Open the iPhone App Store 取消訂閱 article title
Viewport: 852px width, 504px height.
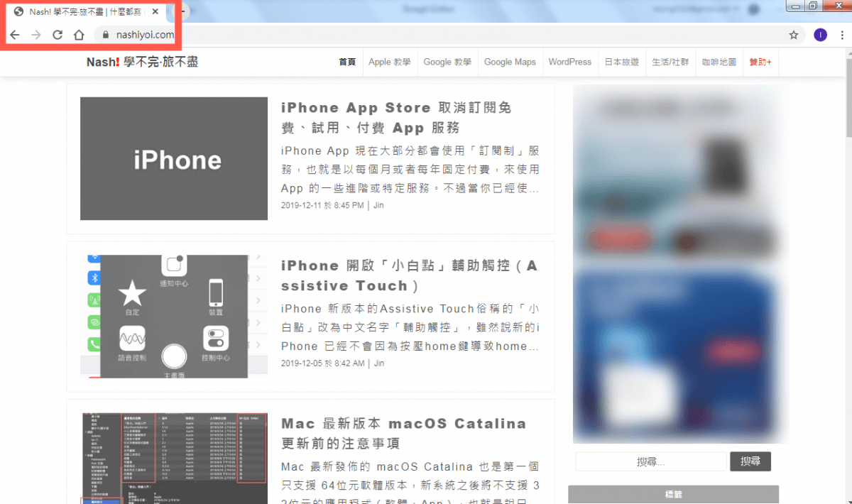coord(396,117)
